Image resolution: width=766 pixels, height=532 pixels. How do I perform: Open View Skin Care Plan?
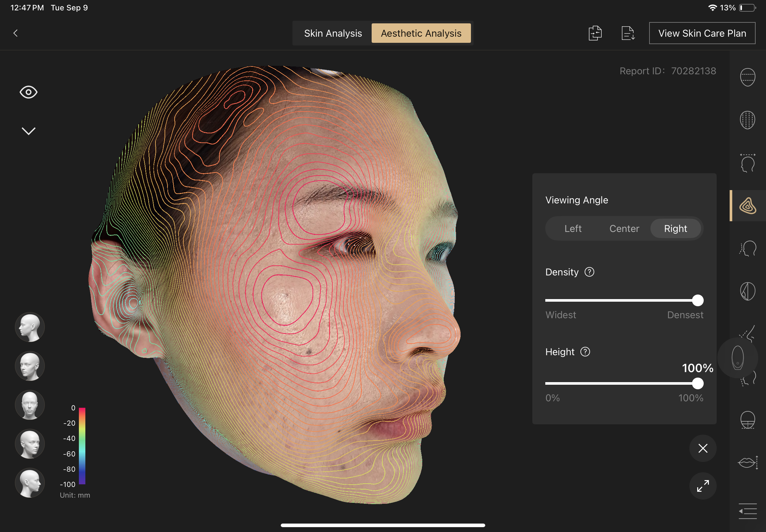click(x=702, y=33)
